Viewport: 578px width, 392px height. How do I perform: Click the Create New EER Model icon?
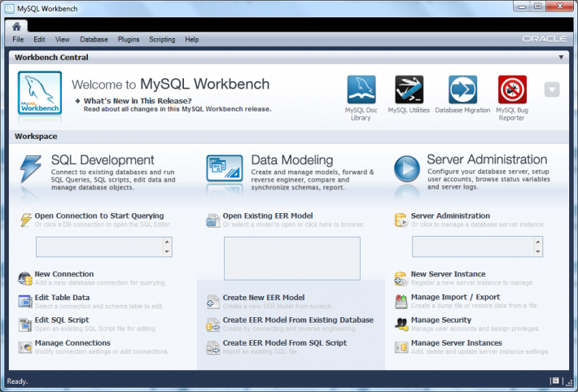tap(213, 302)
